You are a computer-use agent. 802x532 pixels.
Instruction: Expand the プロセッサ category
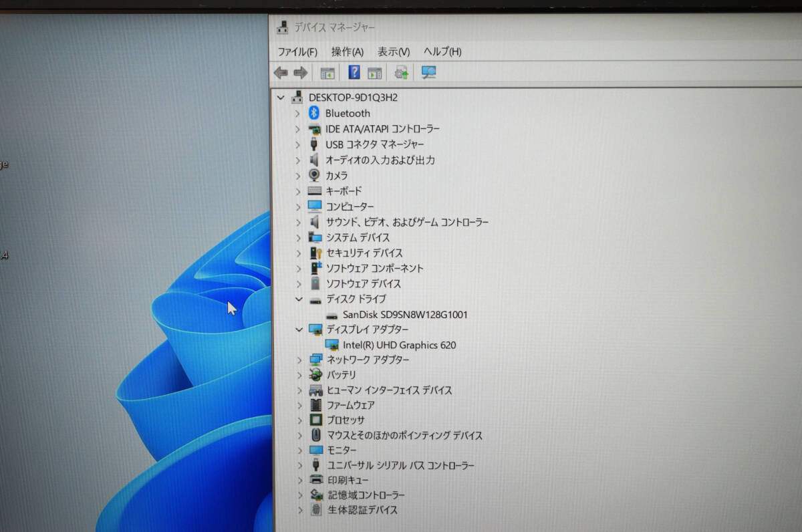coord(299,420)
